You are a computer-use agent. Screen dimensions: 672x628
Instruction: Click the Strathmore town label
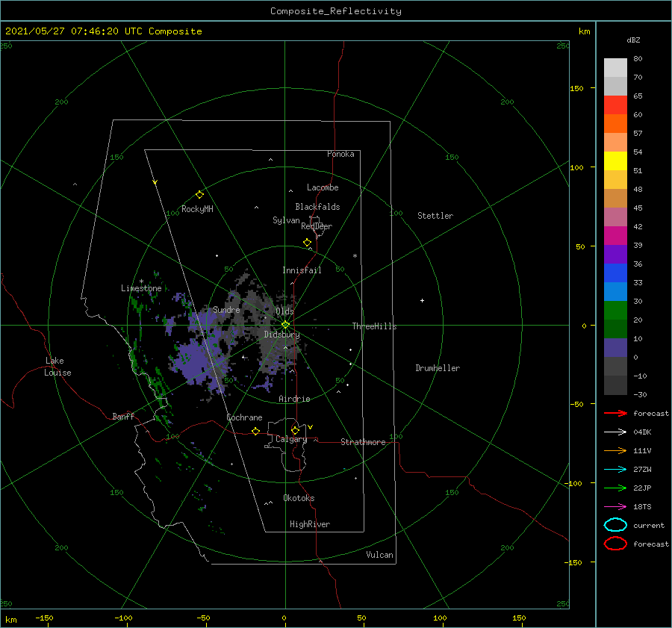363,442
